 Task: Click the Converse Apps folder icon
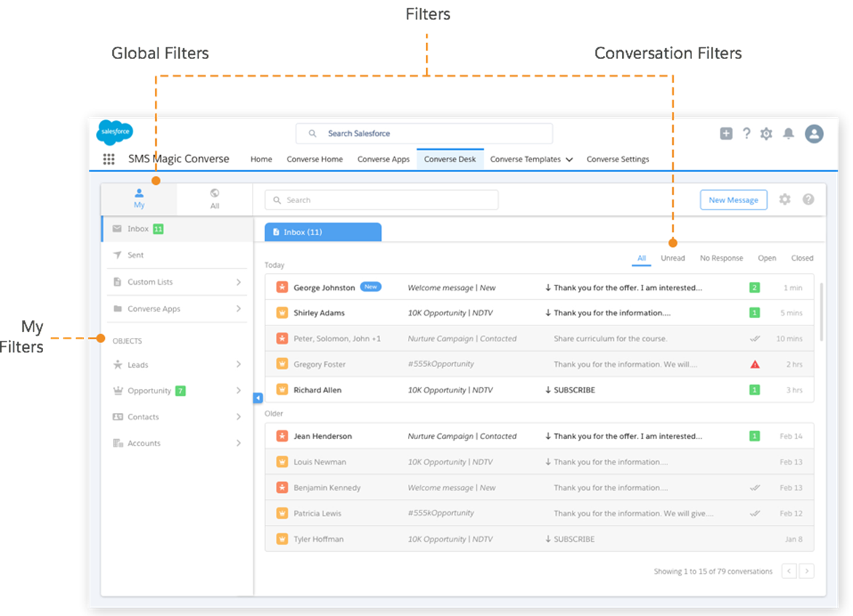point(117,308)
